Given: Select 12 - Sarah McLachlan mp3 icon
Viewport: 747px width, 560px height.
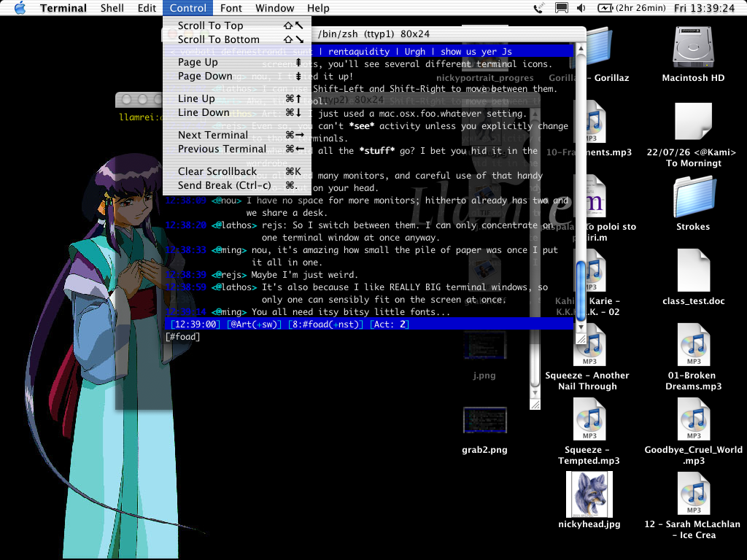Looking at the screenshot, I should (694, 494).
